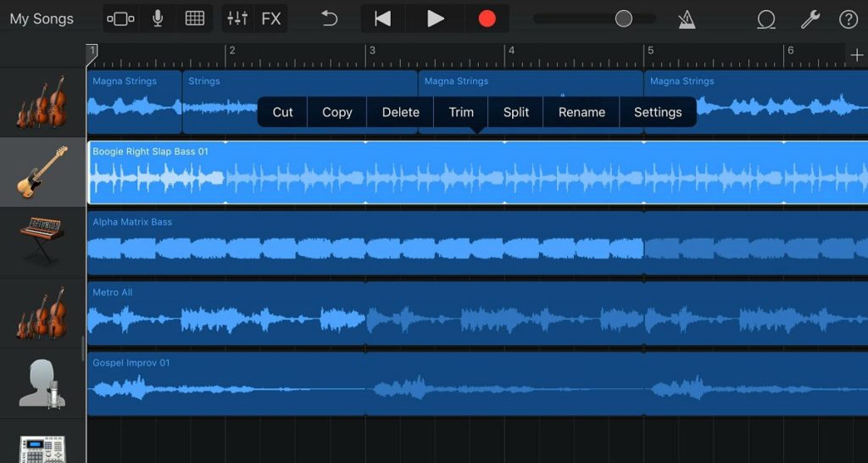Choose Trim from the region context menu
This screenshot has height=463, width=868.
[461, 112]
